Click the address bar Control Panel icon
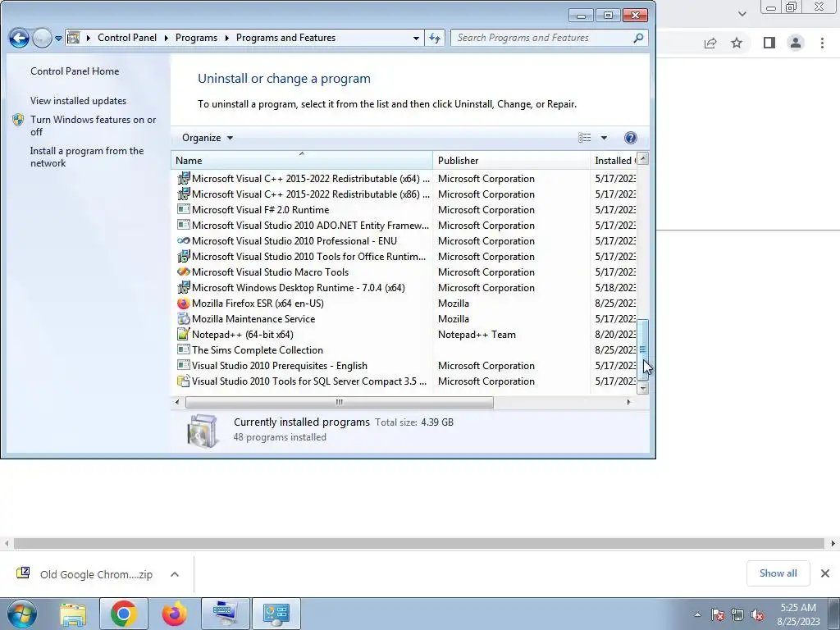Screen dimensions: 840x630 (x=74, y=38)
